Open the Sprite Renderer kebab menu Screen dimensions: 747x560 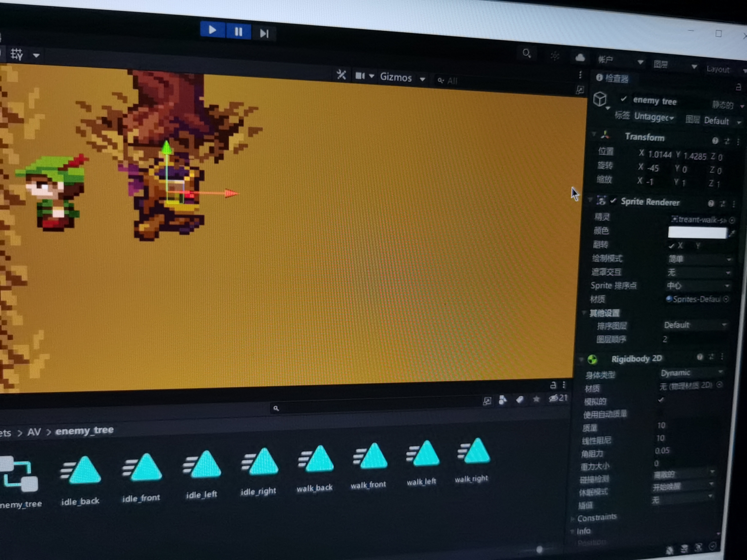(x=733, y=204)
